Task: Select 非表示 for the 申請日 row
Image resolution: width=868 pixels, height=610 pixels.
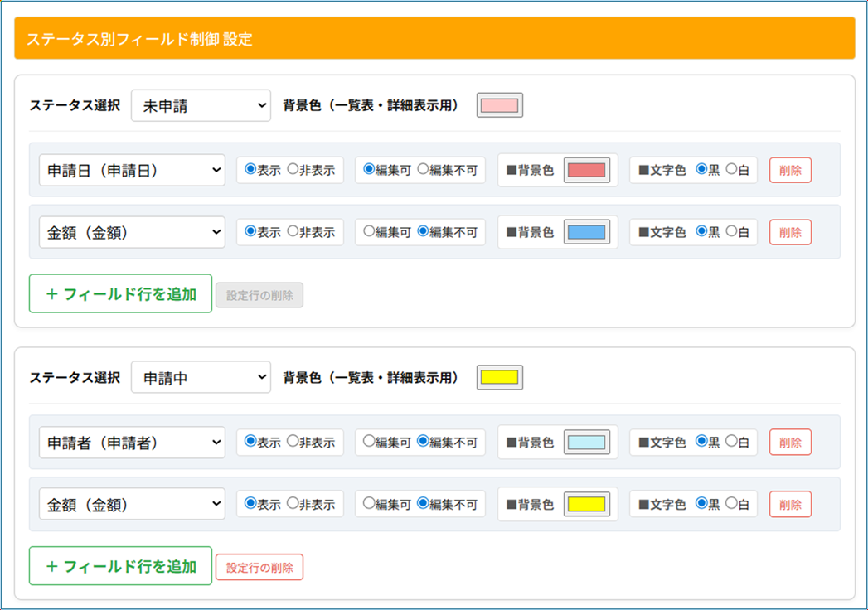Action: point(293,170)
